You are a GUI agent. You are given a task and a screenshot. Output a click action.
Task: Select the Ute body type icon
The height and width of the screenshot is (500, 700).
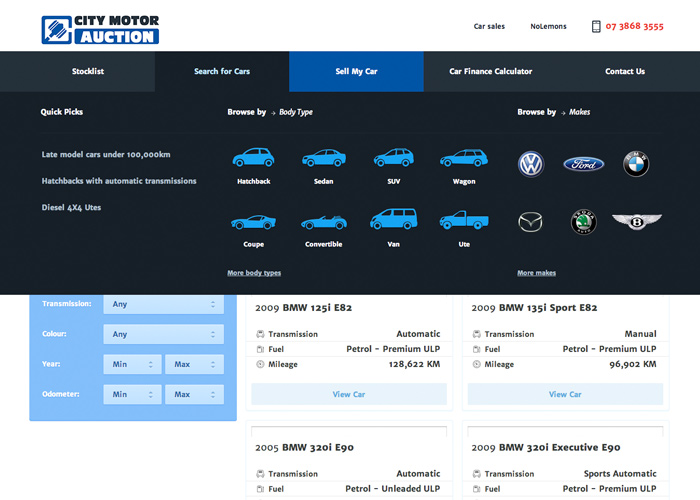point(464,220)
